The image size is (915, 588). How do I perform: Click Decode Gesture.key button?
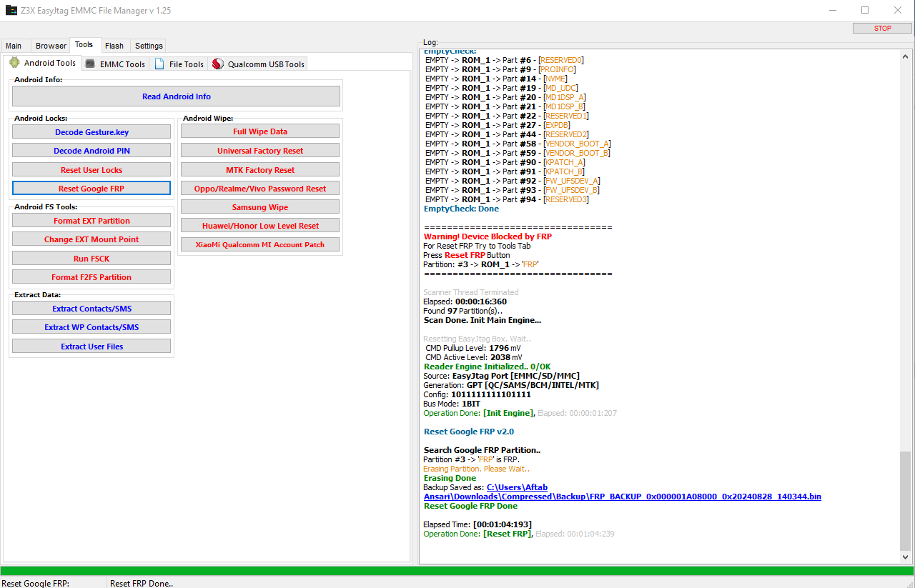pyautogui.click(x=91, y=132)
